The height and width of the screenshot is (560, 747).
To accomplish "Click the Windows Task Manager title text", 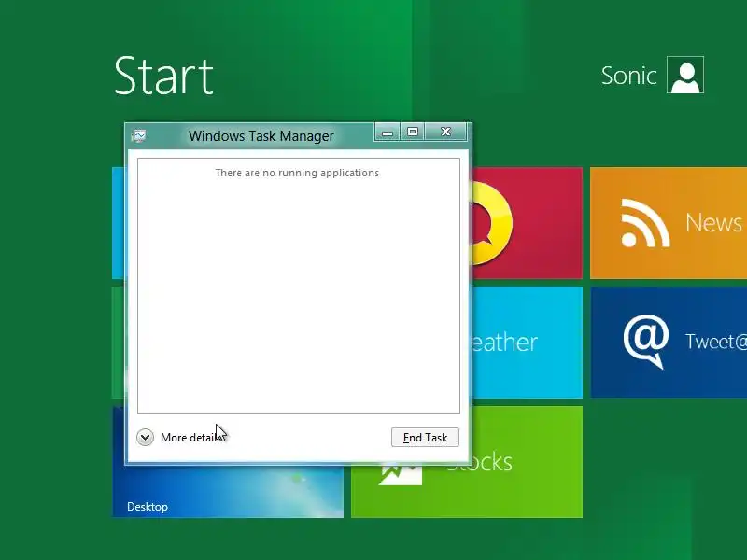I will pyautogui.click(x=261, y=136).
